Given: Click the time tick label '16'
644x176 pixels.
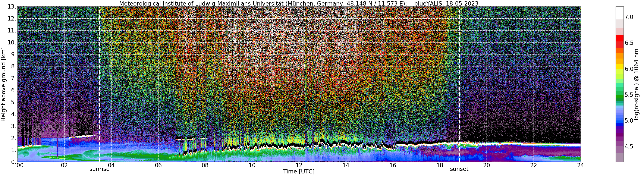Looking at the screenshot, I should pyautogui.click(x=393, y=165).
